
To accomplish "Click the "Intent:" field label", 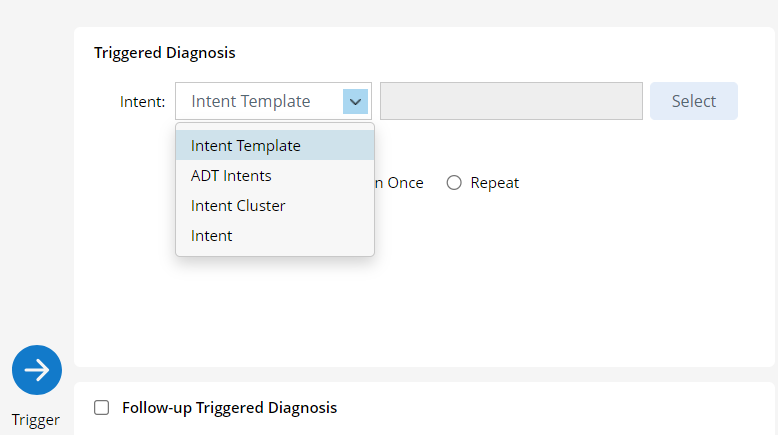I will pos(143,102).
